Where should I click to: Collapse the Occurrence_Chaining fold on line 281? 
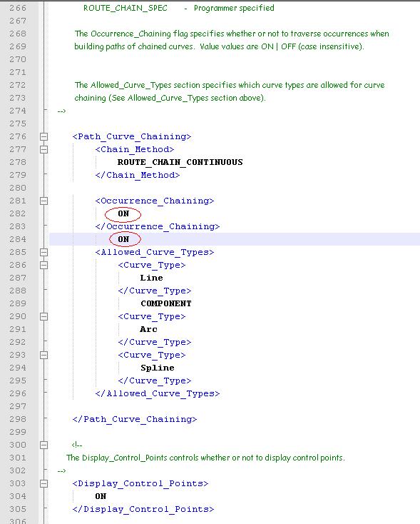pyautogui.click(x=43, y=201)
